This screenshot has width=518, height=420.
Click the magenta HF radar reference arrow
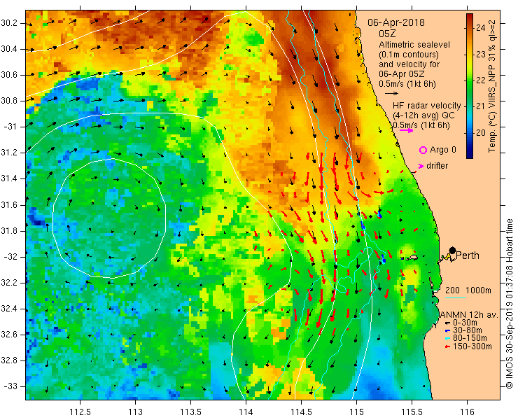point(406,130)
